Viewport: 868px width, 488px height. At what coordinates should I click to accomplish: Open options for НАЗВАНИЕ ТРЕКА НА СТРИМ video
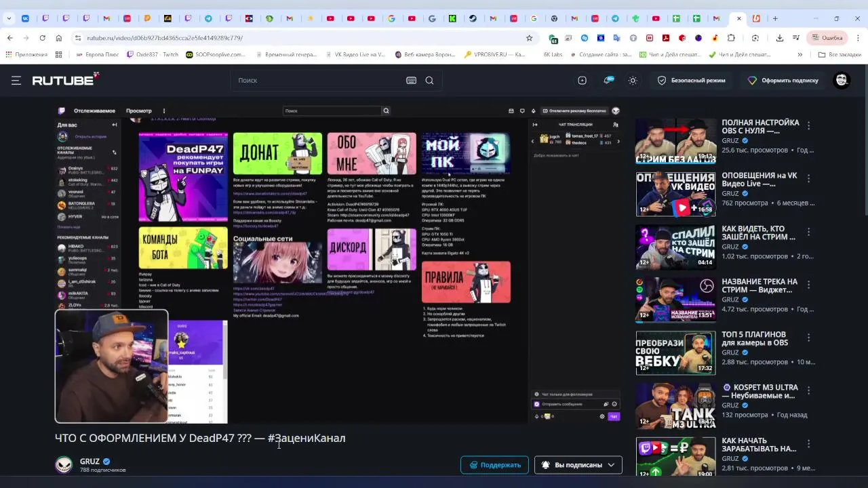808,284
